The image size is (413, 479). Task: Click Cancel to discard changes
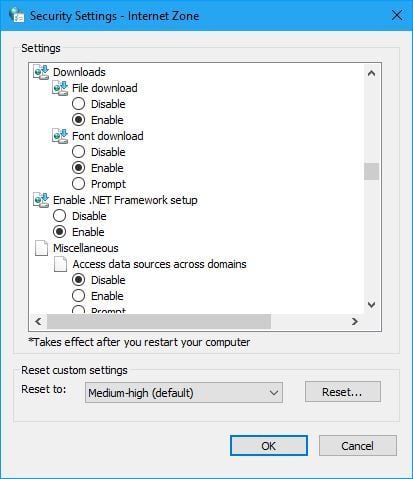point(358,446)
